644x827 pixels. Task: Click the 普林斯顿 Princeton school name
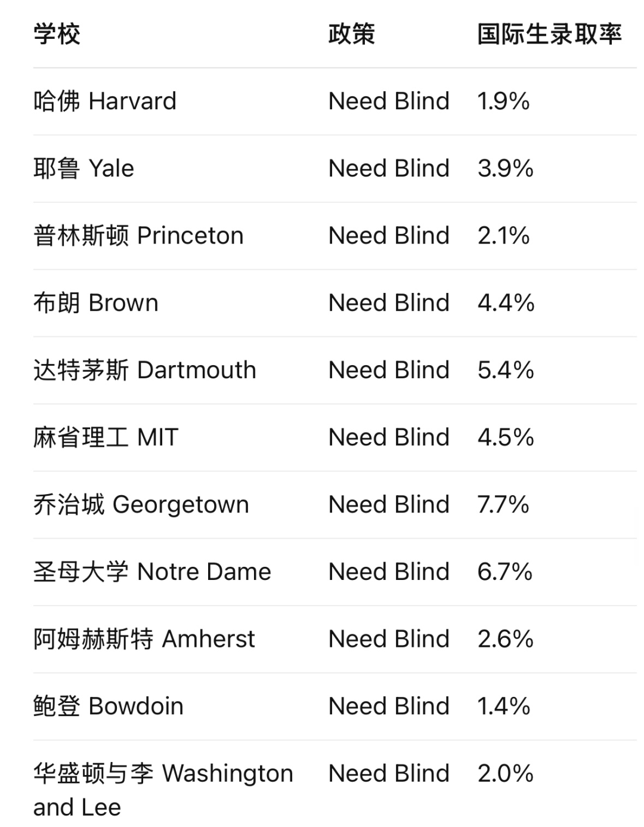pos(138,236)
